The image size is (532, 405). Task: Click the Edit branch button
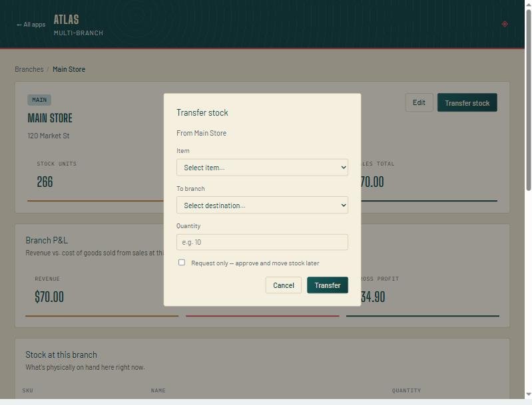[419, 102]
